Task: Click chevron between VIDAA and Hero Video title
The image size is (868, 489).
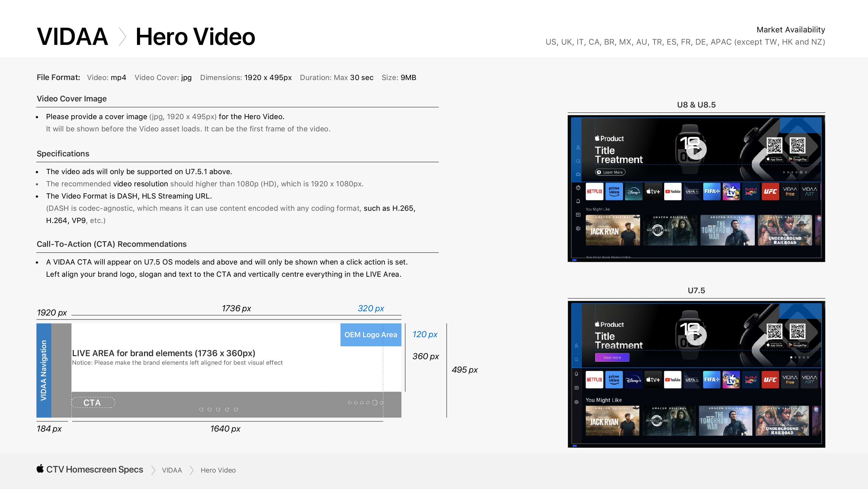Action: click(123, 37)
